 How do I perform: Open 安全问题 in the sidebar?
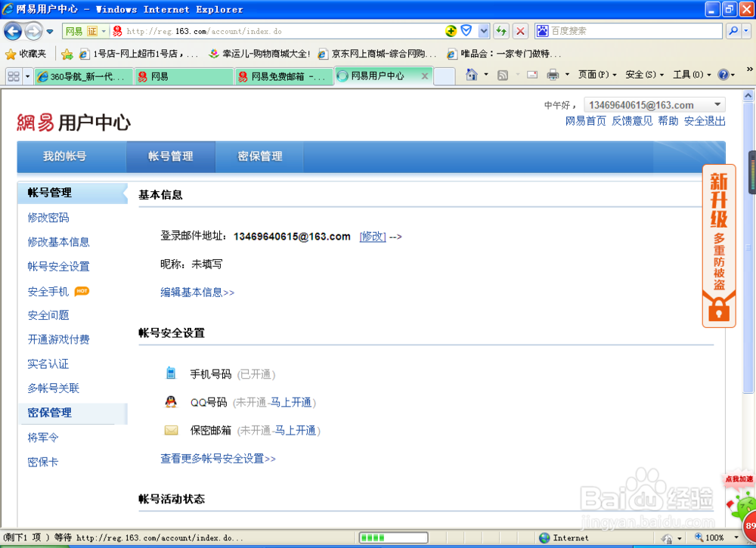[x=48, y=315]
